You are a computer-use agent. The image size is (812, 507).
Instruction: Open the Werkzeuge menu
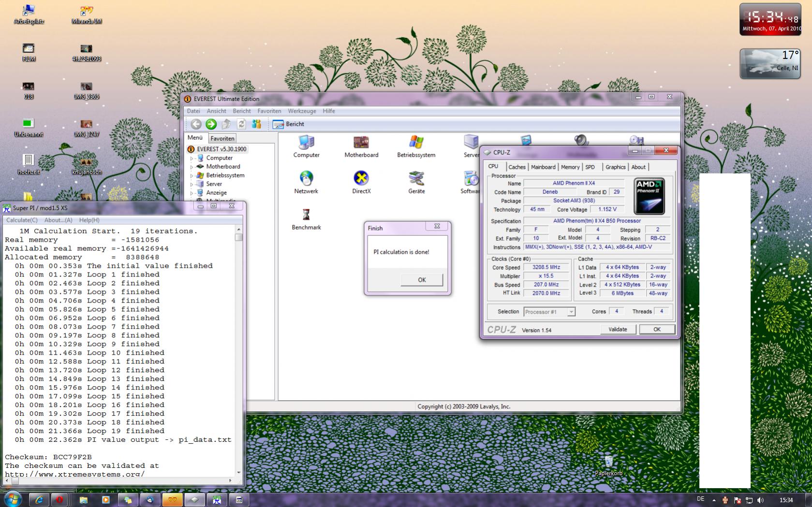pyautogui.click(x=302, y=111)
